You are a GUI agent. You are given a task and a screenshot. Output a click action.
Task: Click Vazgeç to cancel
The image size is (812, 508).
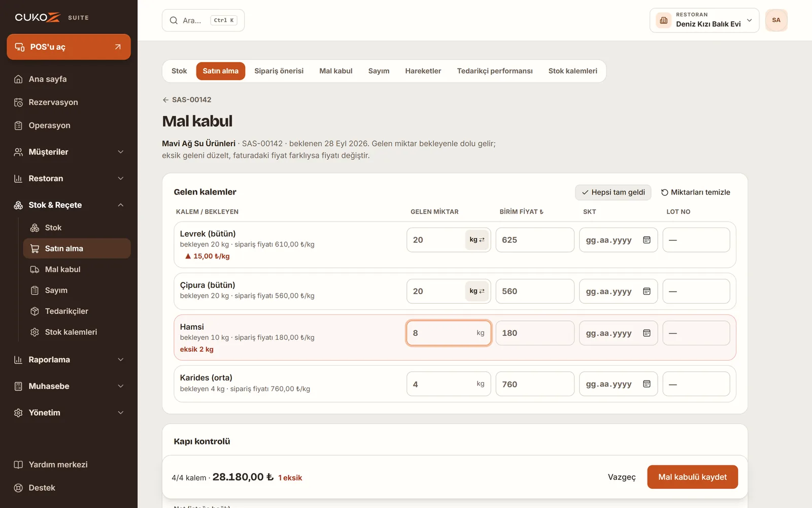click(622, 477)
